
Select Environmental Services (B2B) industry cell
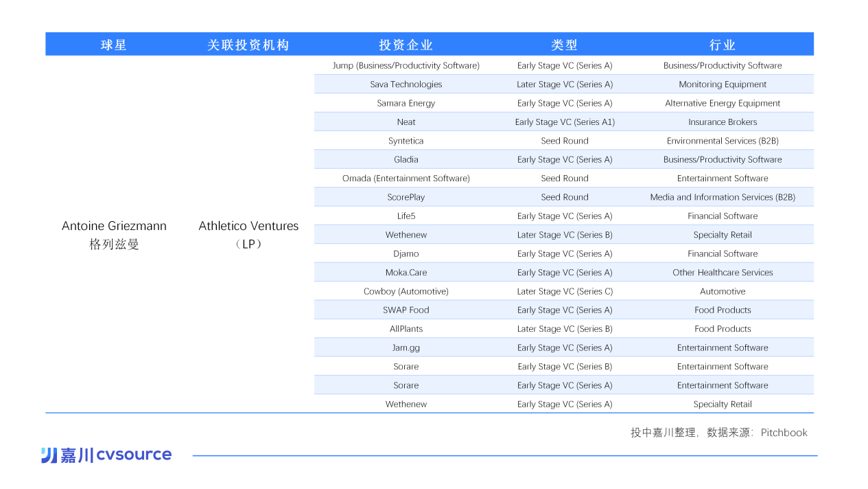[x=723, y=141]
